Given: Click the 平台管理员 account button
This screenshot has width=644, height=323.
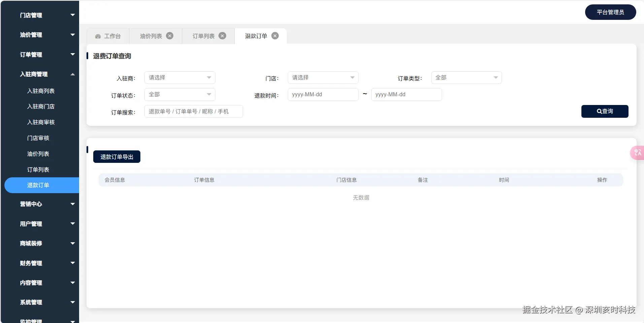Looking at the screenshot, I should (x=610, y=12).
